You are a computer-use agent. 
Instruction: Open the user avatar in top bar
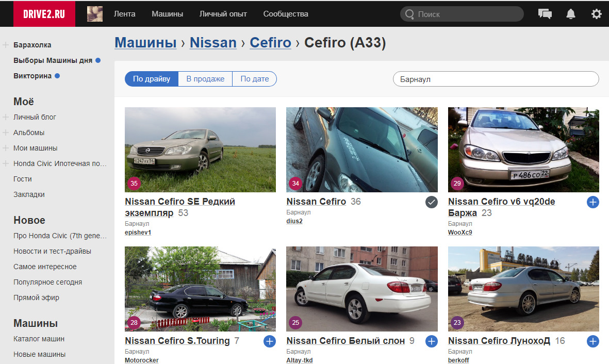coord(95,14)
